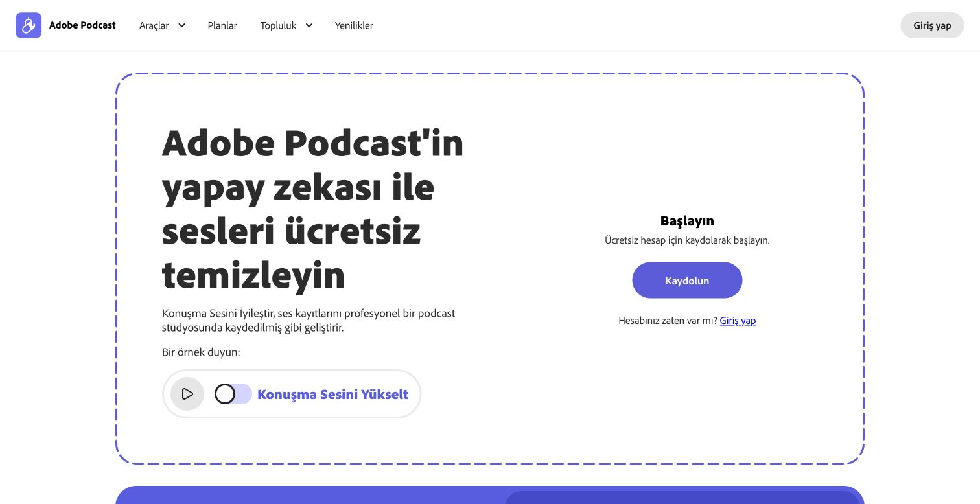Image resolution: width=980 pixels, height=504 pixels.
Task: Expand the Topluluk dropdown menu
Action: click(286, 25)
